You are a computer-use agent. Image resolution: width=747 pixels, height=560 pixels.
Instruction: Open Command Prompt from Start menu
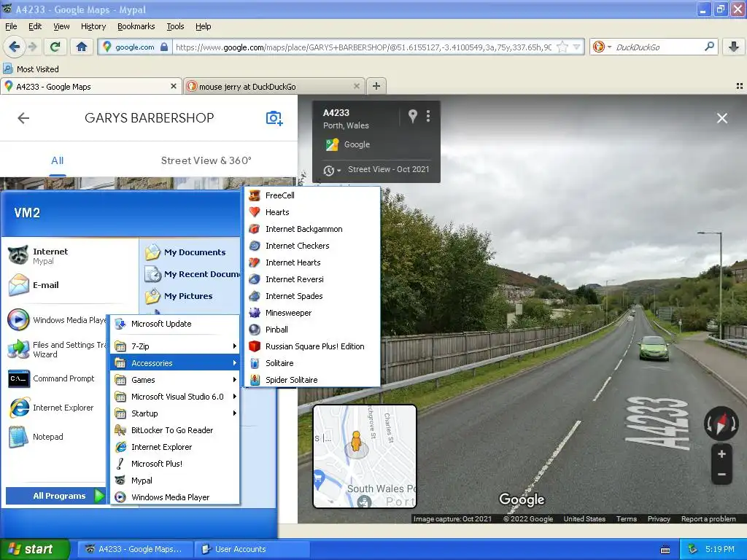coord(55,378)
